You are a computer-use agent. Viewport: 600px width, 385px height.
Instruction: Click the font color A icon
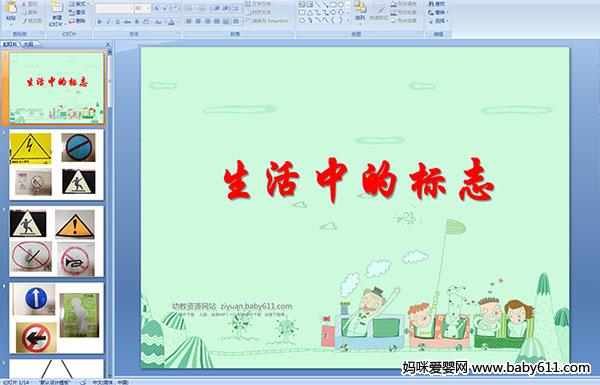coord(171,22)
